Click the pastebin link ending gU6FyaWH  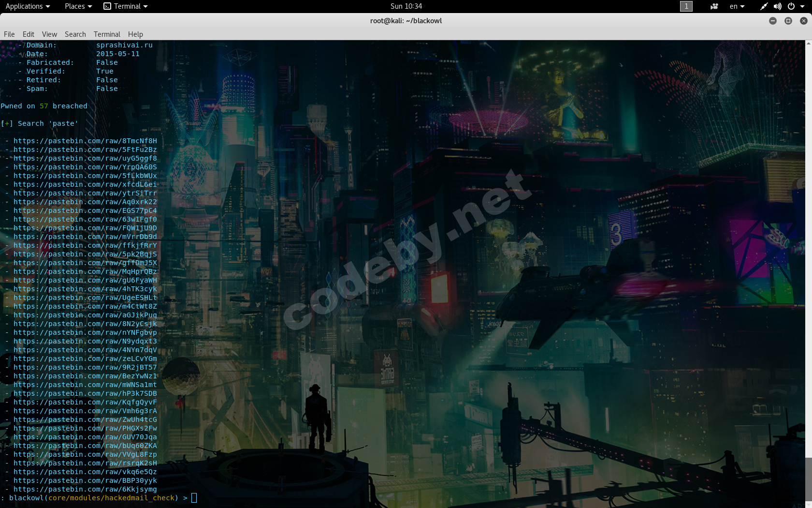tap(85, 280)
